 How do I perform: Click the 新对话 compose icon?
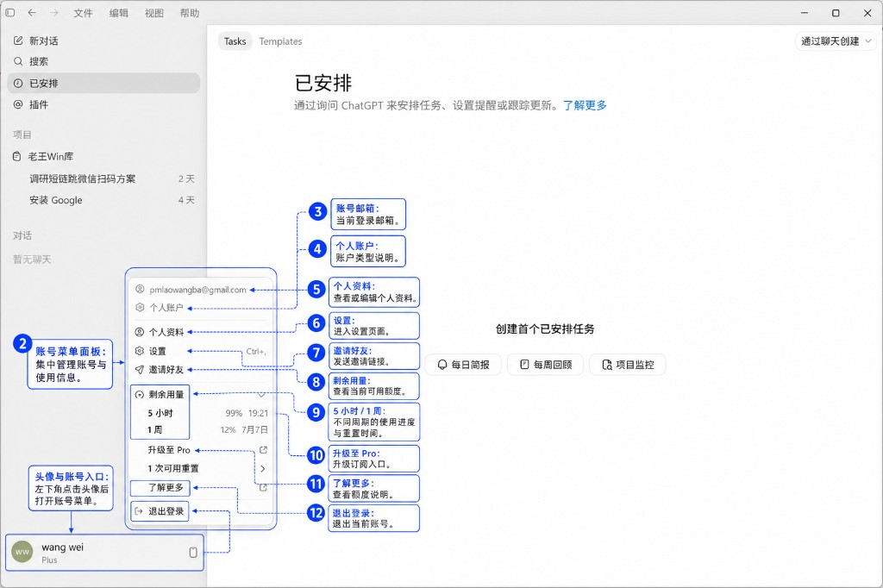18,41
